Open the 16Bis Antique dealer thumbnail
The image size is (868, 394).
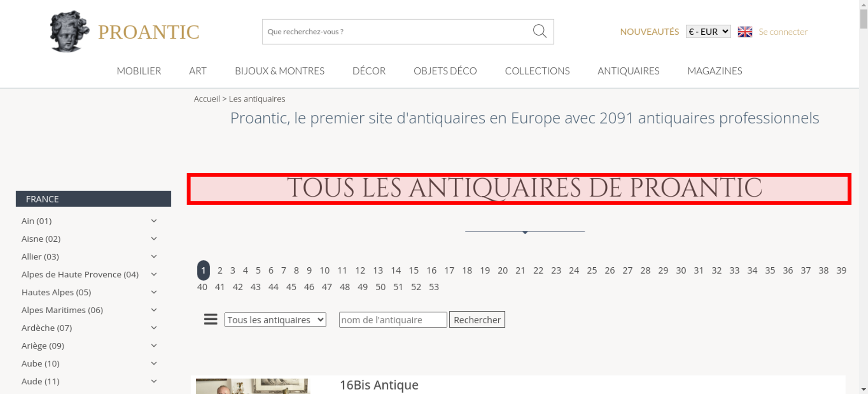[253, 386]
